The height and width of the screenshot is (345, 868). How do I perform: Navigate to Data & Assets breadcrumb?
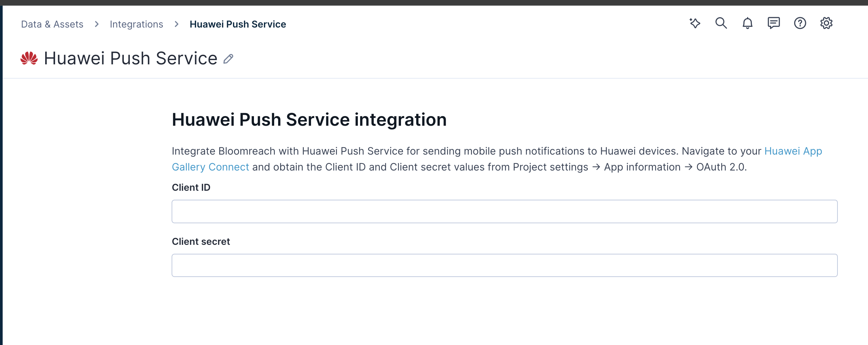click(52, 24)
